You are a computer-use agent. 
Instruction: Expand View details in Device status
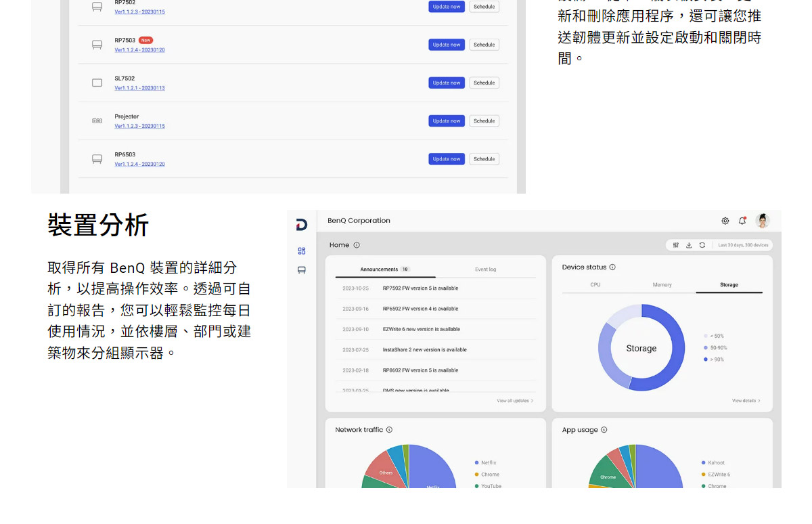coord(746,401)
